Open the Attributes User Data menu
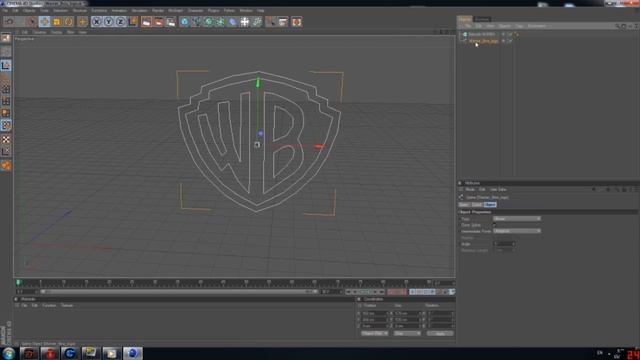The image size is (640, 360). pos(498,189)
